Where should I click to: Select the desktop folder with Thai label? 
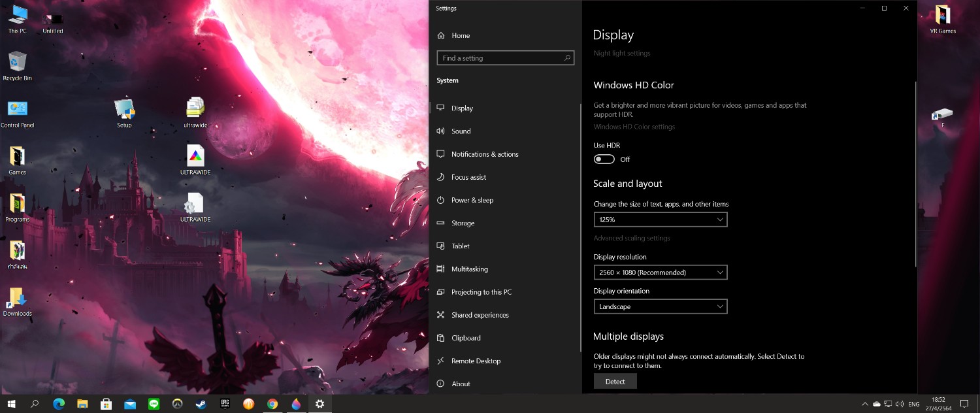pos(18,256)
